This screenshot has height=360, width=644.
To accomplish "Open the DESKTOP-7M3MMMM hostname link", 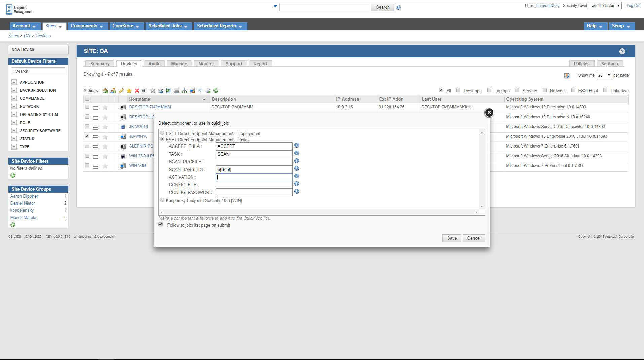I will tap(150, 107).
